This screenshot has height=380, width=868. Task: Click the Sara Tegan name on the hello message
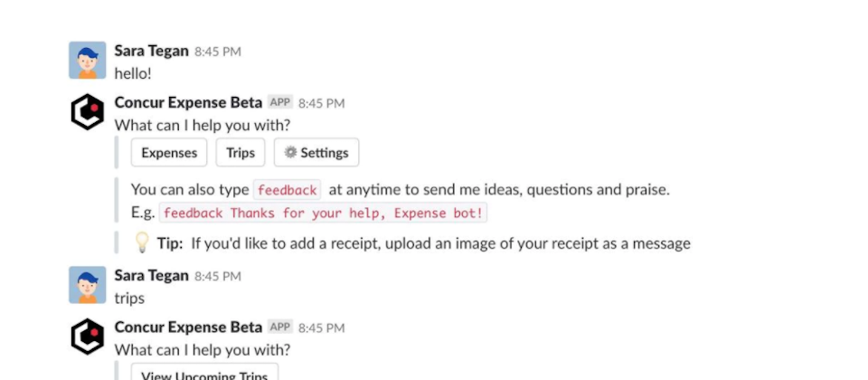151,51
